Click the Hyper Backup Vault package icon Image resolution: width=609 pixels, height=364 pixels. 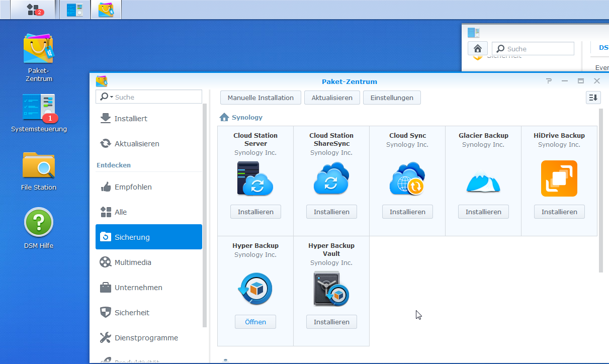tap(331, 289)
